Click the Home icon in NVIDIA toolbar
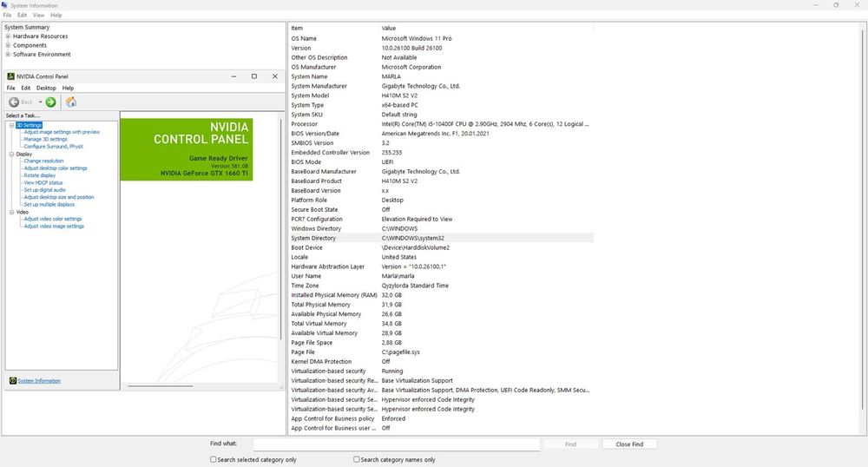The image size is (868, 467). point(71,102)
